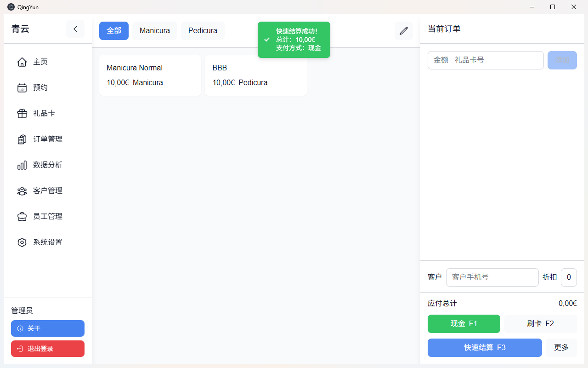Filter services by Pedicura tab
Screen dimensions: 588x368
203,31
